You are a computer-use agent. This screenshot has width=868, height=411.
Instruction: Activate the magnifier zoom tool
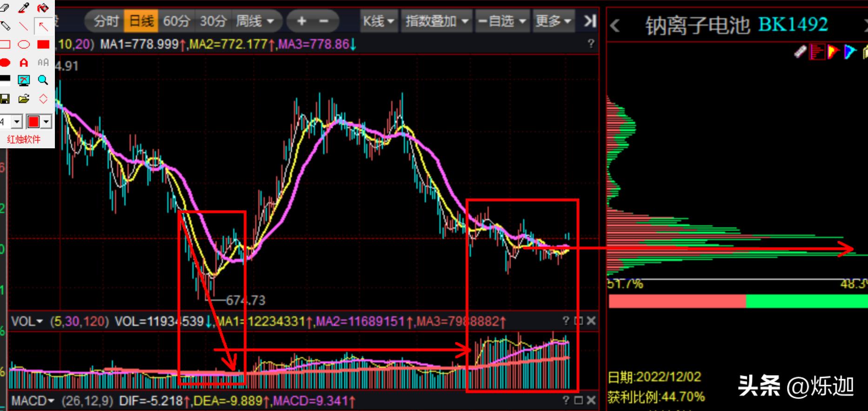tap(43, 80)
